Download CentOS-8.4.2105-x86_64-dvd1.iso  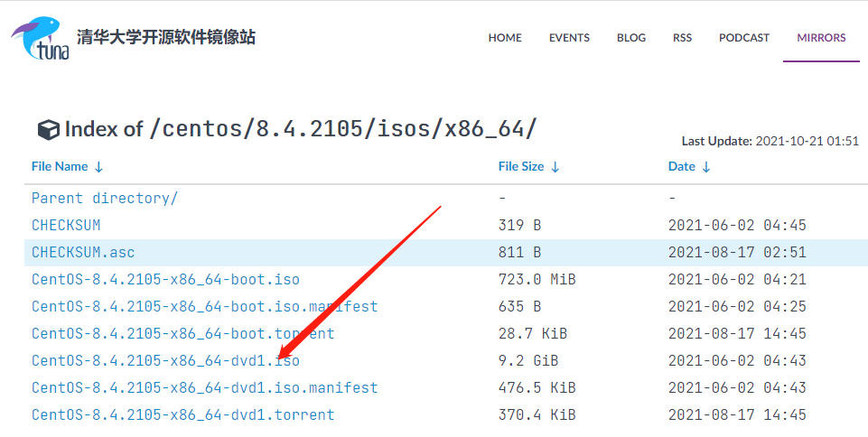point(165,360)
